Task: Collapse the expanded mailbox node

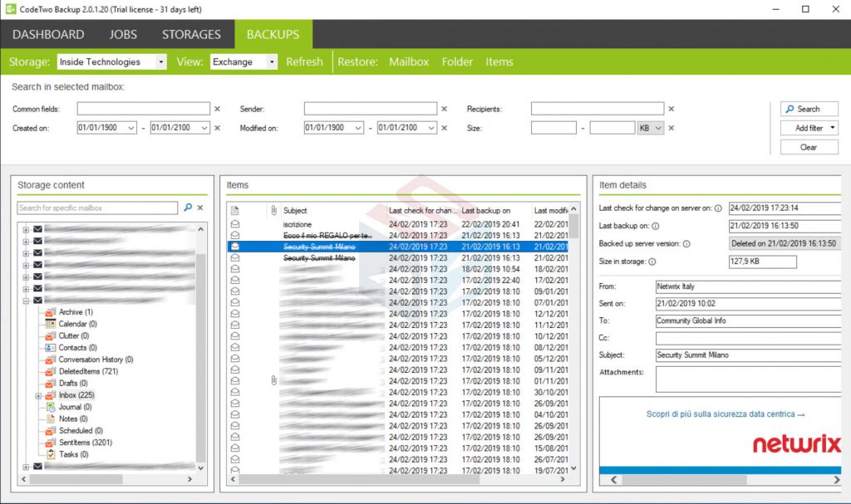Action: pos(26,301)
